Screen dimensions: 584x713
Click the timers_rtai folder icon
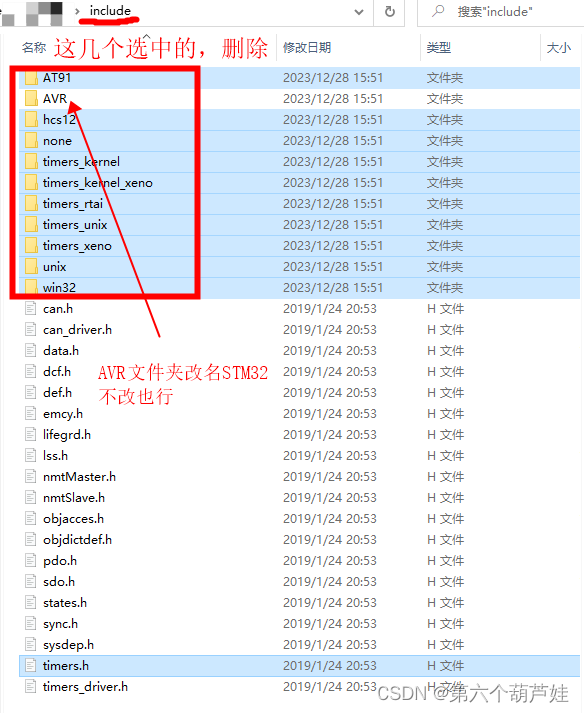(x=31, y=203)
